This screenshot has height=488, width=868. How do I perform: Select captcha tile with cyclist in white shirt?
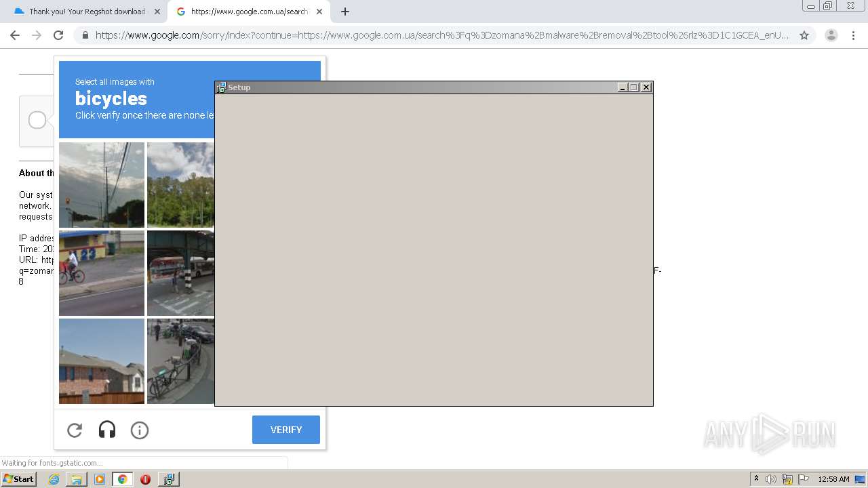pos(102,273)
